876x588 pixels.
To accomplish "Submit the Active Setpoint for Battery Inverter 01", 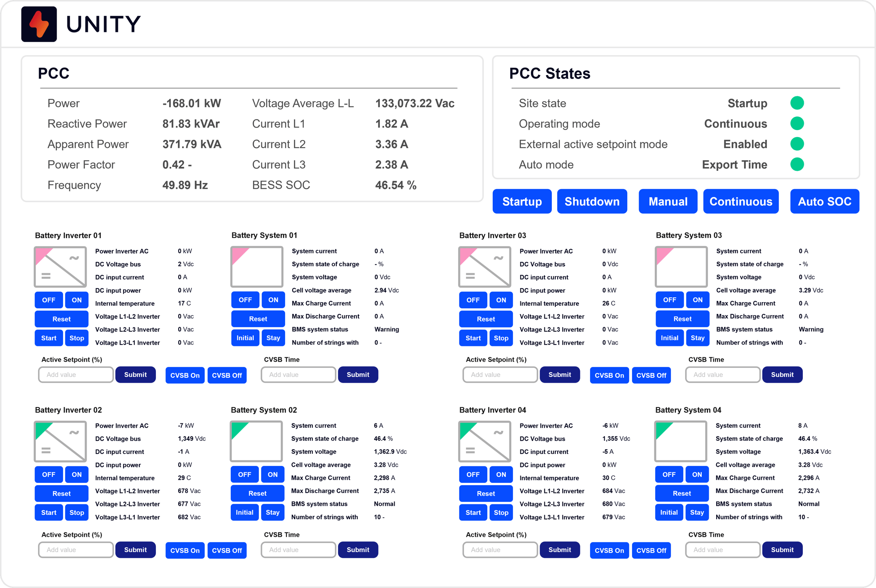I will coord(135,374).
